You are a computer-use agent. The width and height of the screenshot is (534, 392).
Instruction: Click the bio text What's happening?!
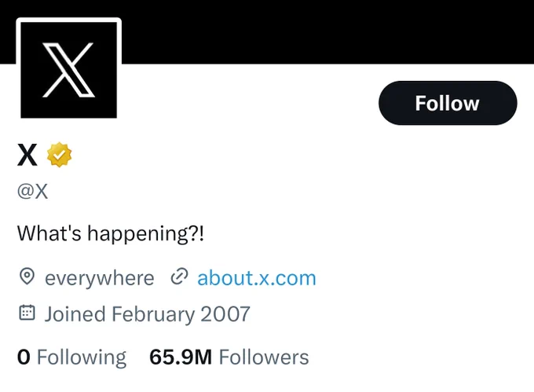111,233
